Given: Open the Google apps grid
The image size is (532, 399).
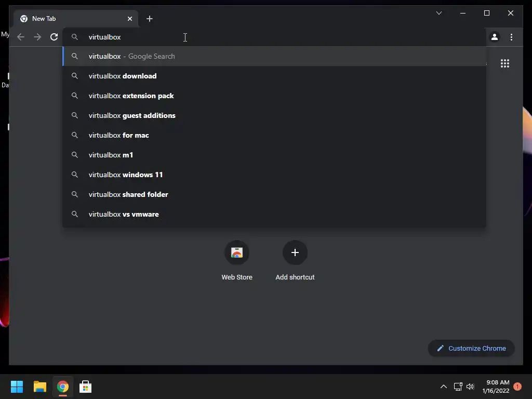Looking at the screenshot, I should click(505, 63).
